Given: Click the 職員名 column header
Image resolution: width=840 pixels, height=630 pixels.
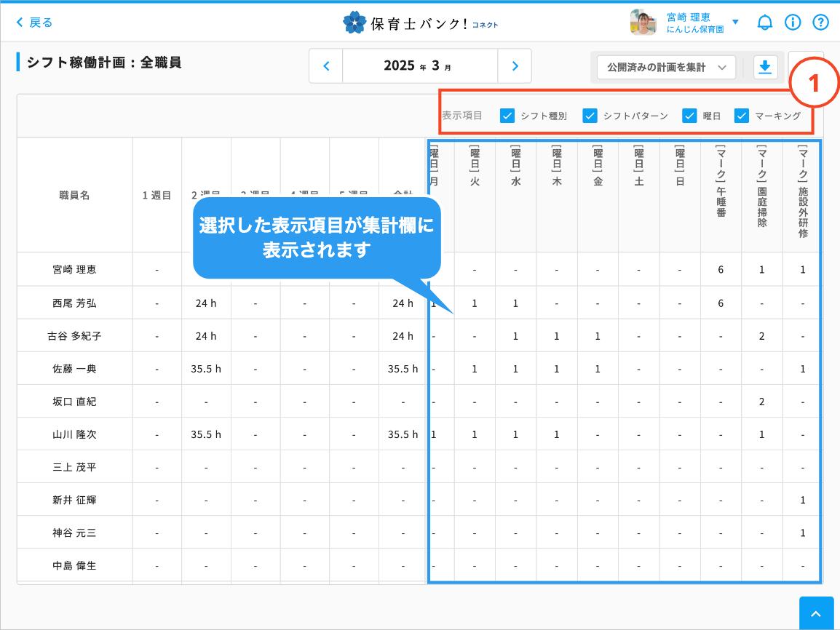Looking at the screenshot, I should pyautogui.click(x=74, y=195).
